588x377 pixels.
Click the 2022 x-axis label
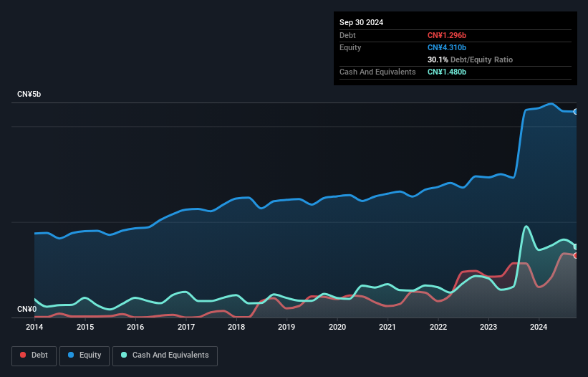[438, 327]
